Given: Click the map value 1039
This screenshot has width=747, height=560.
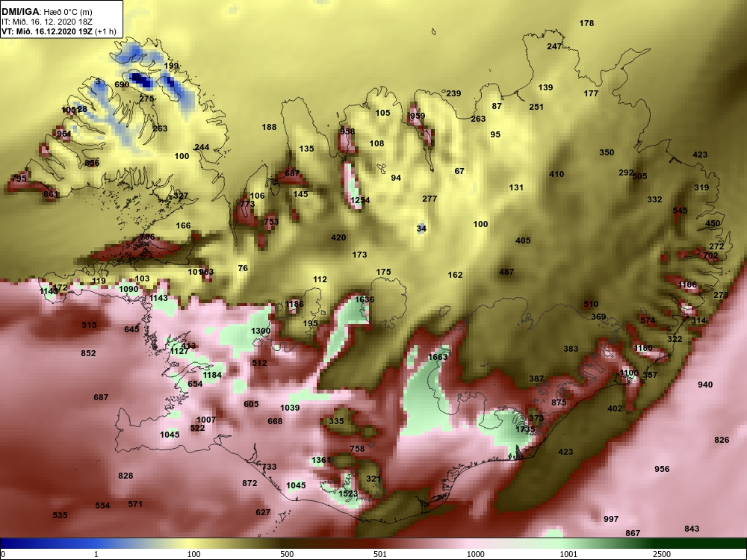Looking at the screenshot, I should [x=290, y=408].
